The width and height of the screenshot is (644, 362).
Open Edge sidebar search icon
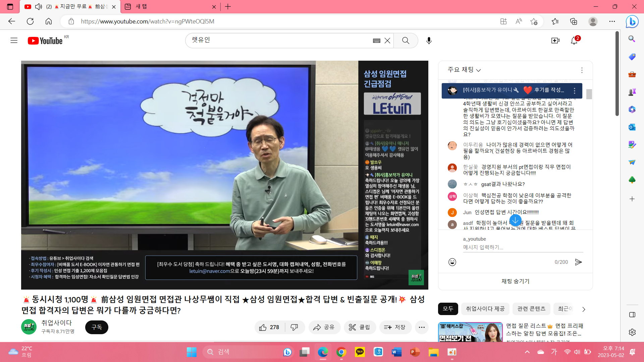click(x=632, y=39)
